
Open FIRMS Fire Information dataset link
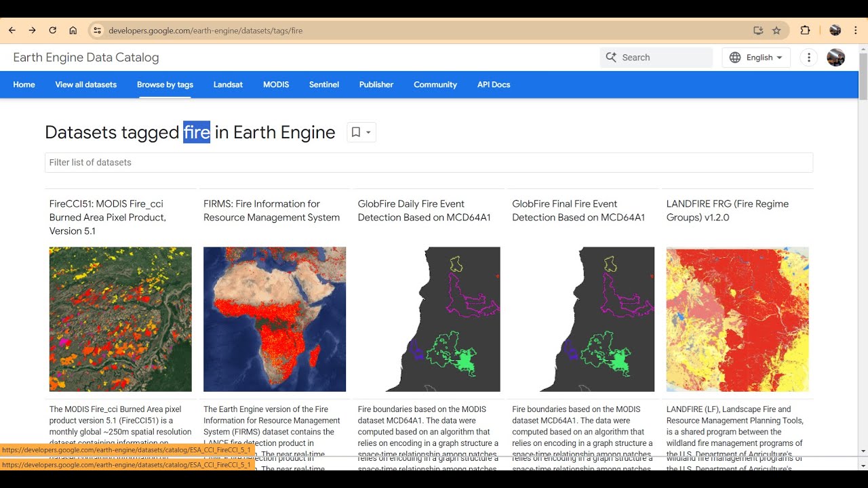pos(271,211)
